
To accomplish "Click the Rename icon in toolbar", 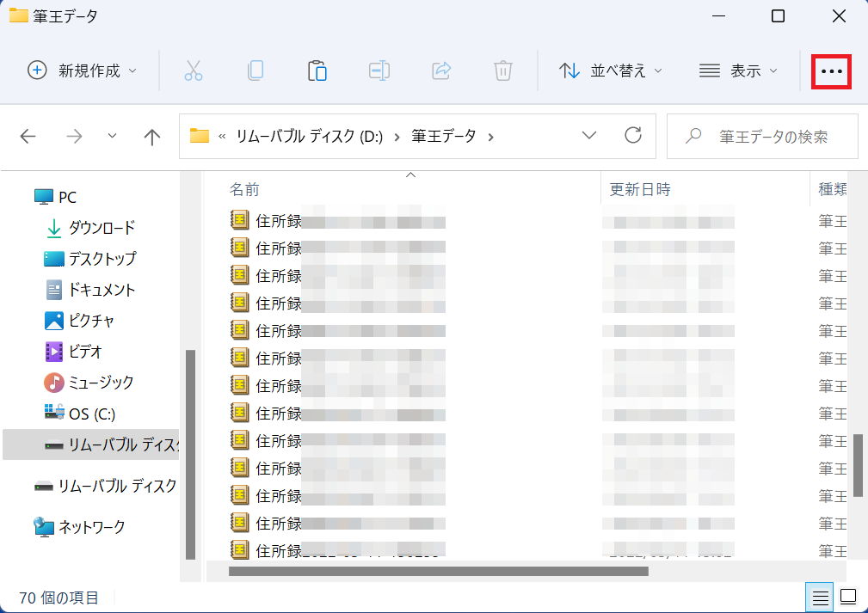I will [x=379, y=70].
